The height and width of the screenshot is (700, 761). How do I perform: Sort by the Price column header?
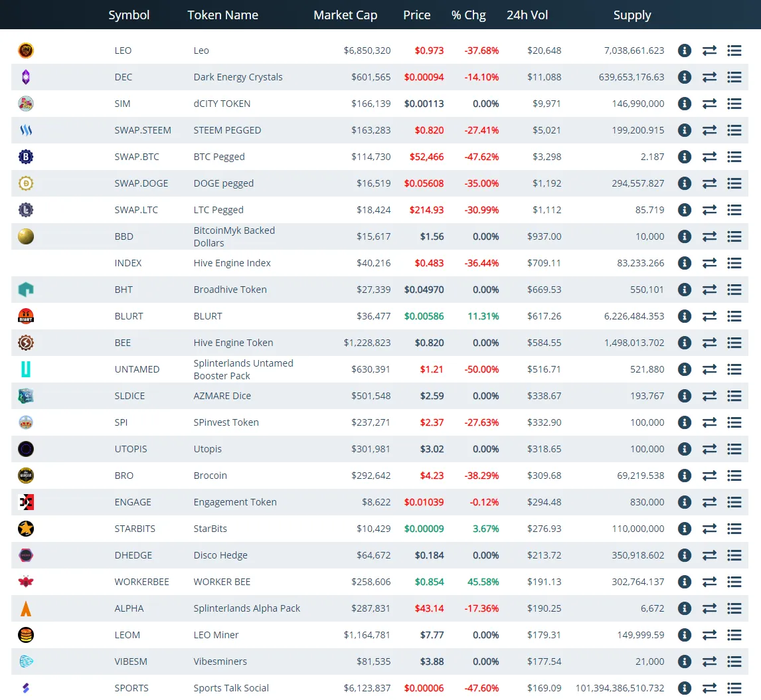[416, 15]
